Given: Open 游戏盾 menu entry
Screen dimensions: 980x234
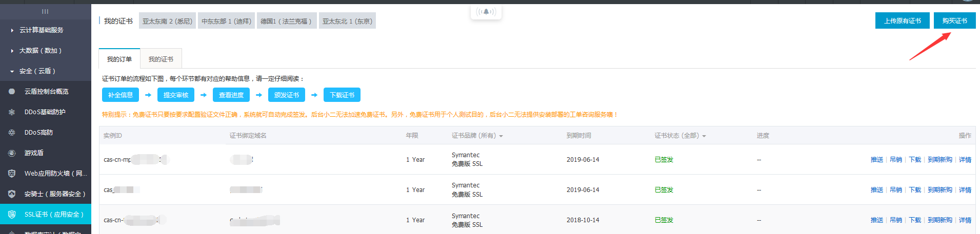Looking at the screenshot, I should click(46, 153).
